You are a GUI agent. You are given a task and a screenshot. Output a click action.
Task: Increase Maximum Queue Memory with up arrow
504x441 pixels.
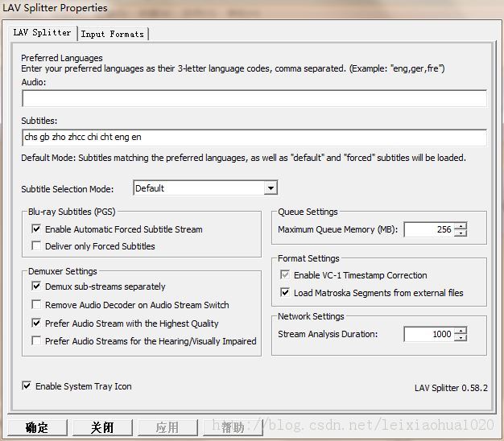[x=461, y=226]
